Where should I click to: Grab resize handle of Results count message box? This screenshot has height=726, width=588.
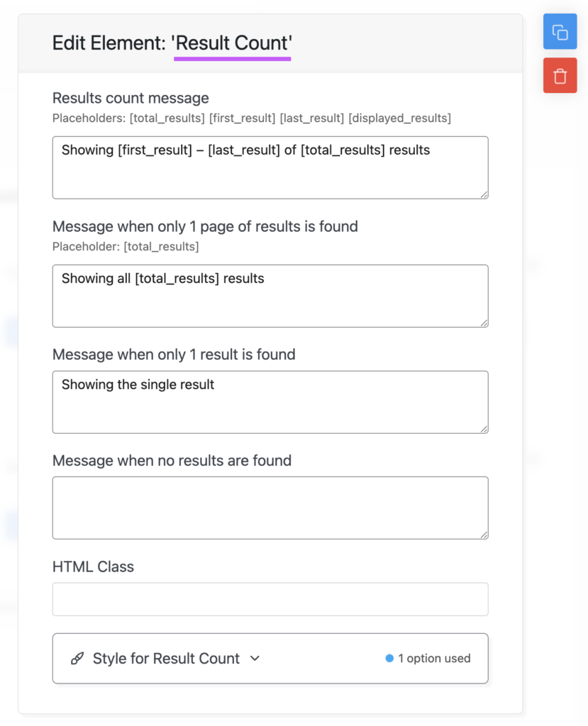coord(484,195)
